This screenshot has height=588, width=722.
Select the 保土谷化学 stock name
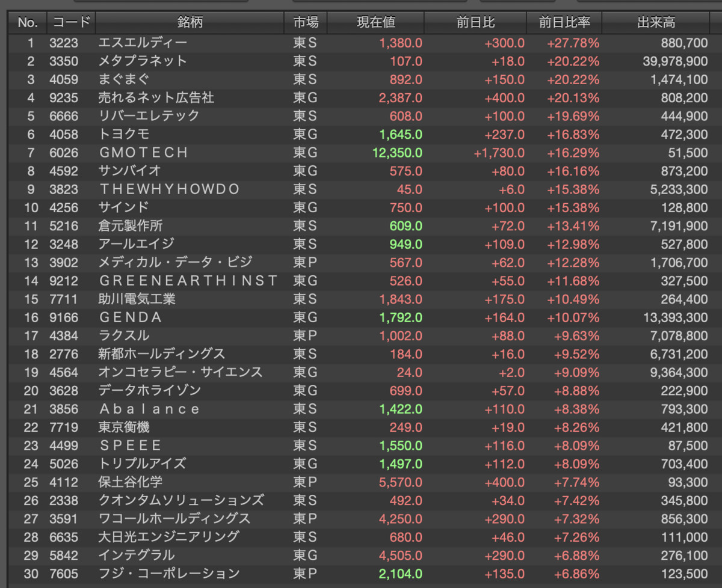[130, 482]
